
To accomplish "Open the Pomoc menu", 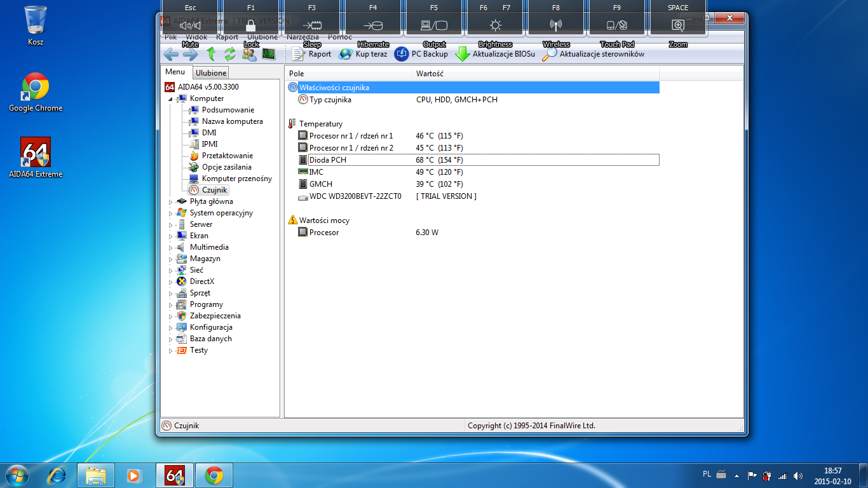I will (340, 37).
